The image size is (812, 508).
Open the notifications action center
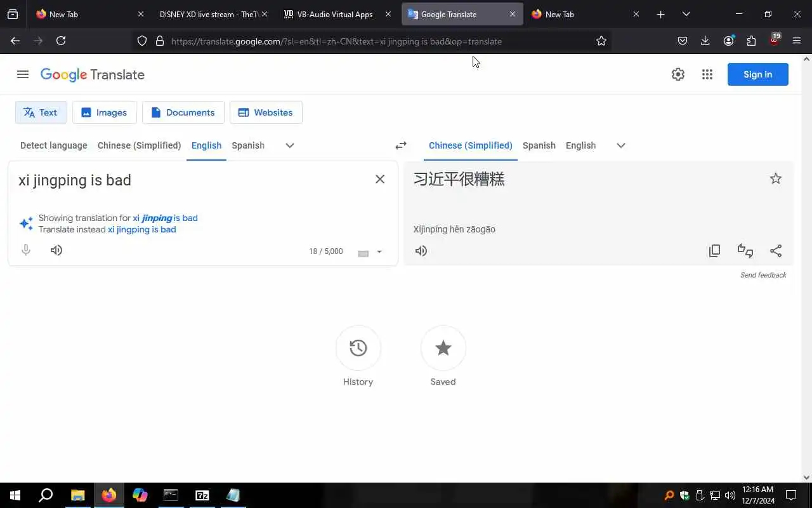point(791,495)
